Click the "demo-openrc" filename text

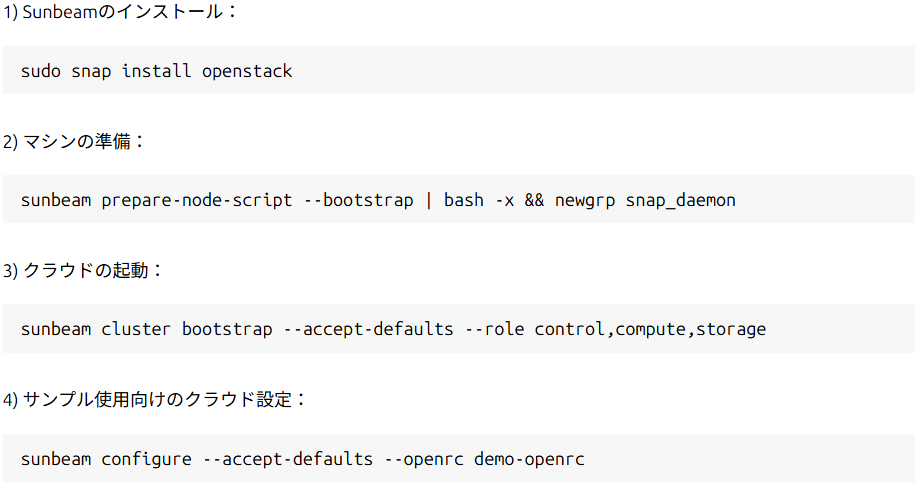click(x=529, y=459)
